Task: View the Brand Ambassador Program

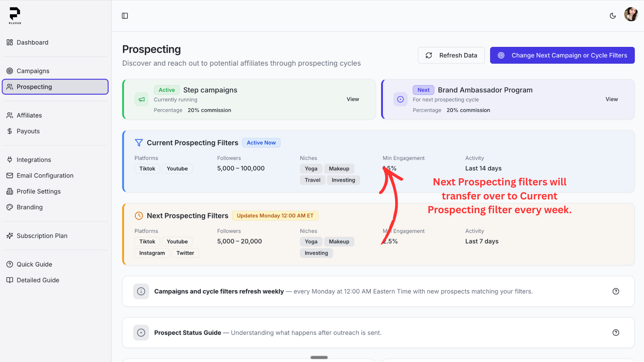Action: [611, 99]
